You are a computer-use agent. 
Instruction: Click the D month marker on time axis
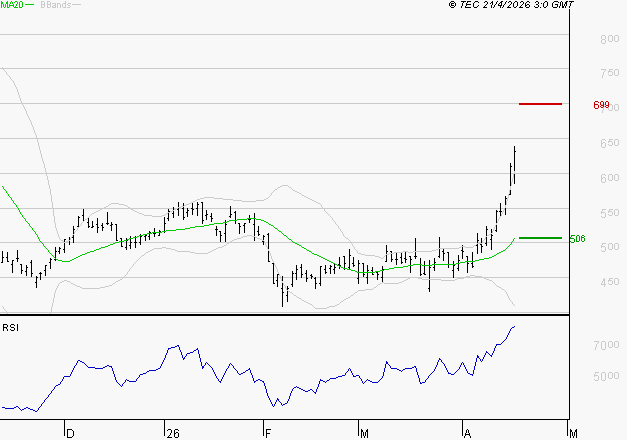point(70,434)
